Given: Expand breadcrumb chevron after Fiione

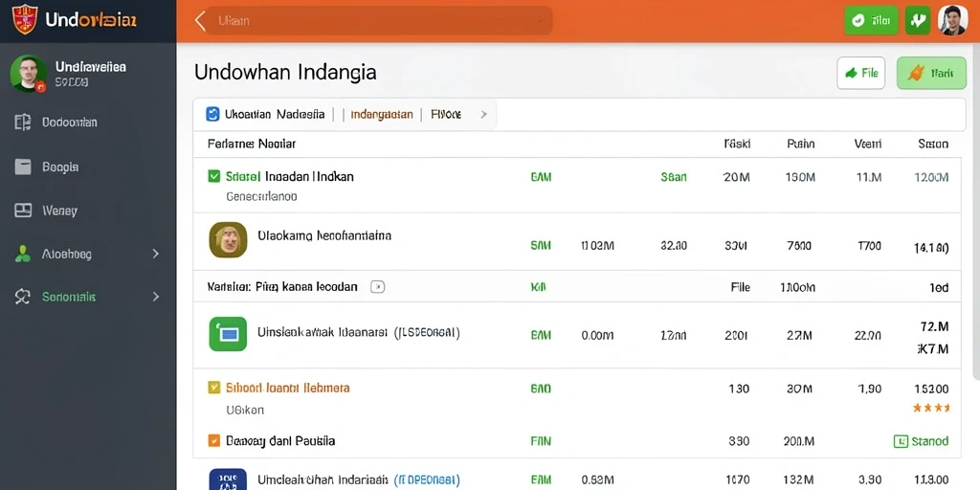Looking at the screenshot, I should [483, 115].
